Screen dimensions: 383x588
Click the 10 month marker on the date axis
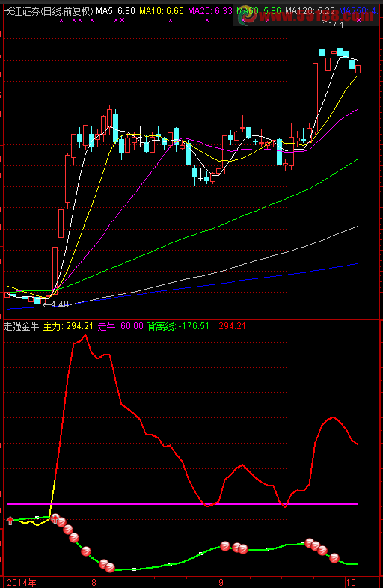point(350,583)
